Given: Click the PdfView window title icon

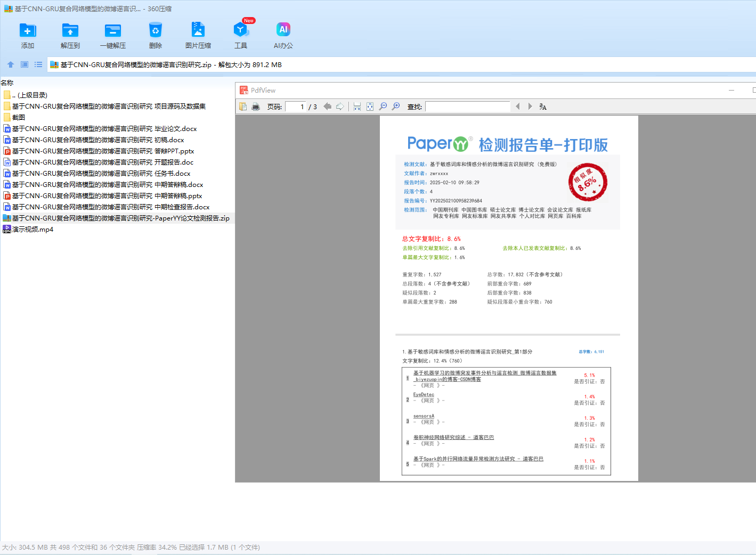Looking at the screenshot, I should click(x=244, y=90).
